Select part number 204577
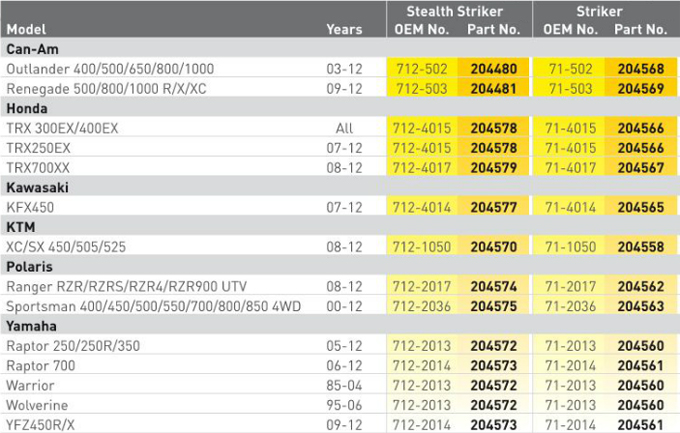This screenshot has width=680, height=433. click(494, 207)
